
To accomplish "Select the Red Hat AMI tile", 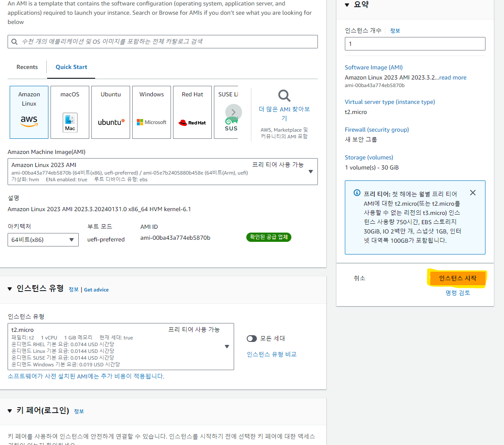I will pos(192,112).
